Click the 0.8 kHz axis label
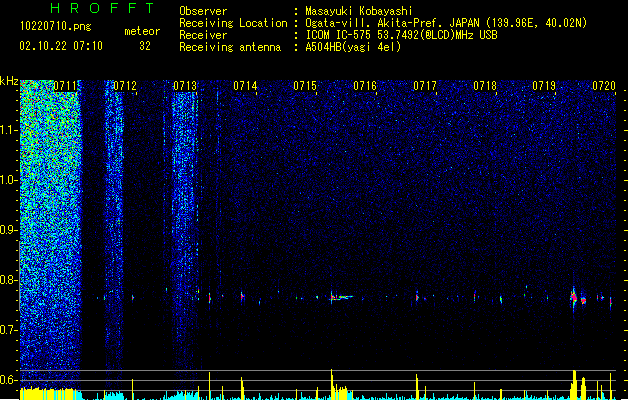The height and width of the screenshot is (400, 629). 9,280
